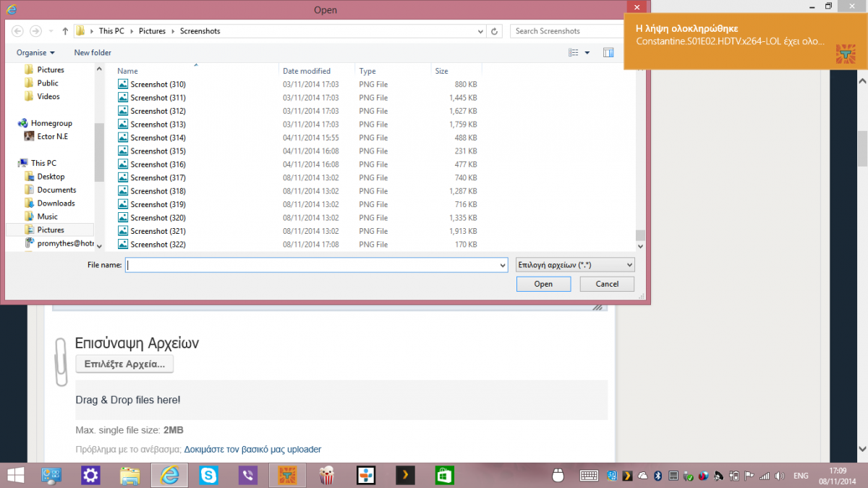868x488 pixels.
Task: Click the Up folder arrow in dialog
Action: click(x=65, y=31)
